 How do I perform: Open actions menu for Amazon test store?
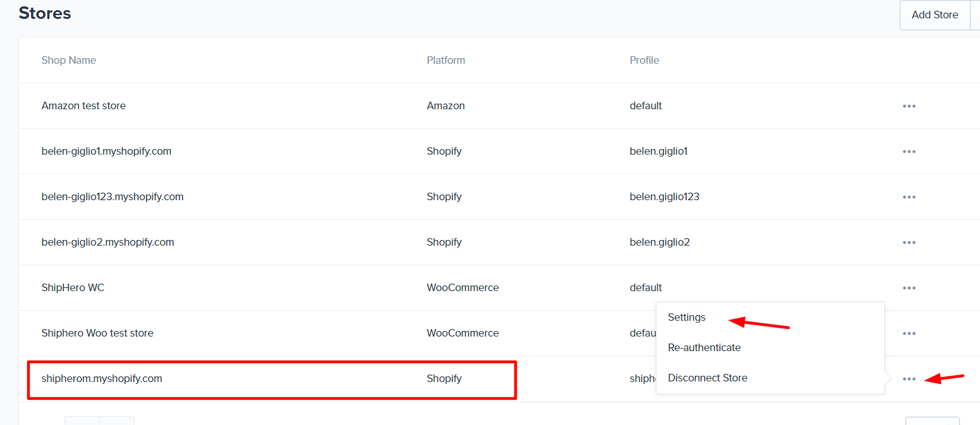pos(909,106)
